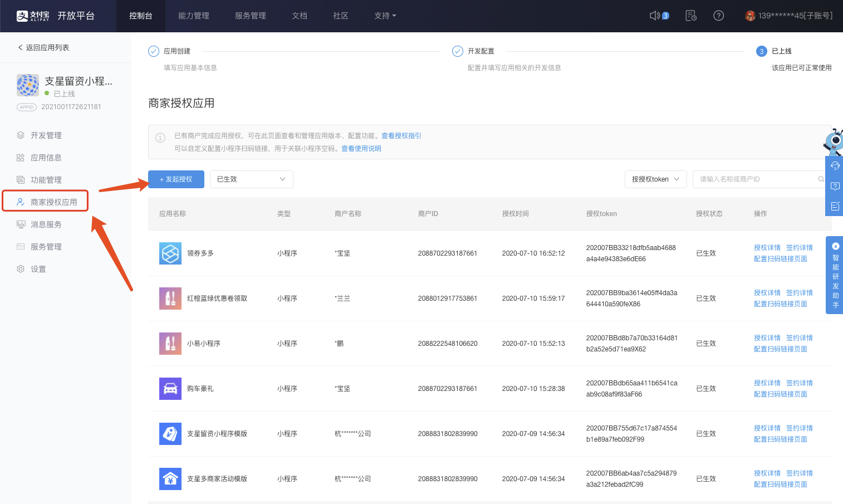
Task: Select the 开发配置 step
Action: (x=474, y=51)
